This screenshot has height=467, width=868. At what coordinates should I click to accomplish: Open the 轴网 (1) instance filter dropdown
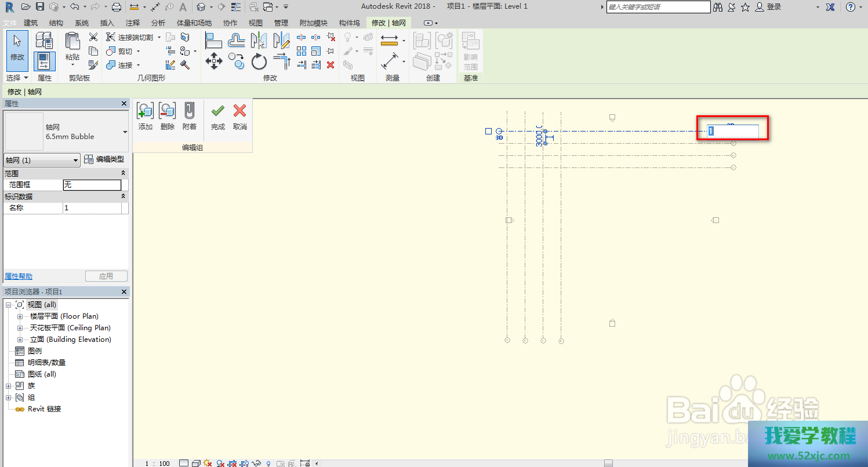click(42, 160)
